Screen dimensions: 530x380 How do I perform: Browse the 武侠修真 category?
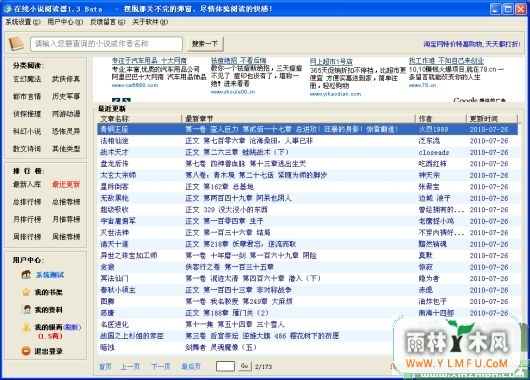66,79
